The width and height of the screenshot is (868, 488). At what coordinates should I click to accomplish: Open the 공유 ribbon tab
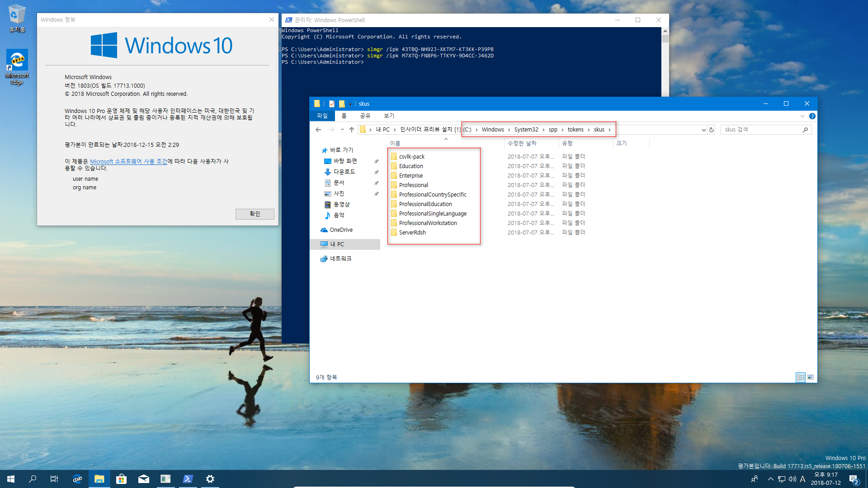click(x=365, y=116)
